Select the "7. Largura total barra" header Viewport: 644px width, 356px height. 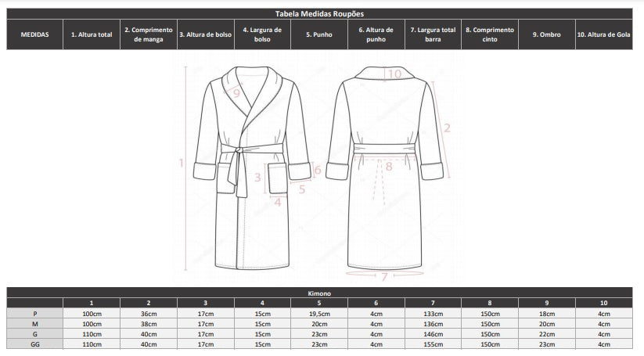point(433,34)
